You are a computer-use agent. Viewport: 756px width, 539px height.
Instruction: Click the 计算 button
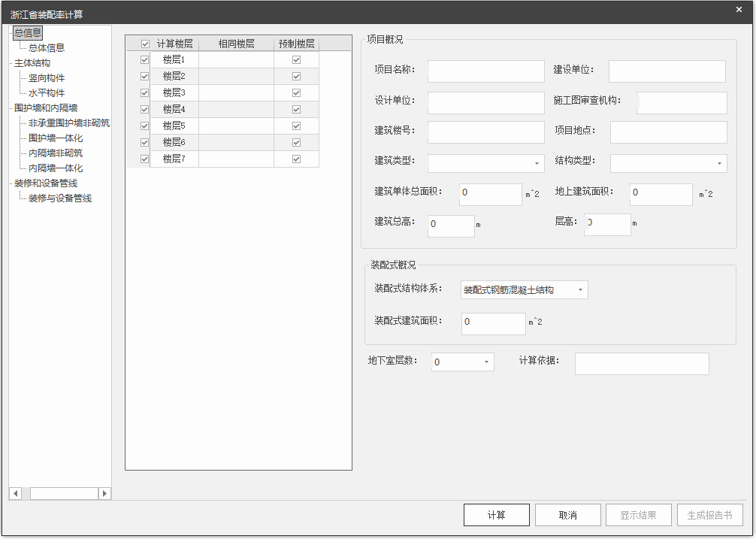[497, 515]
